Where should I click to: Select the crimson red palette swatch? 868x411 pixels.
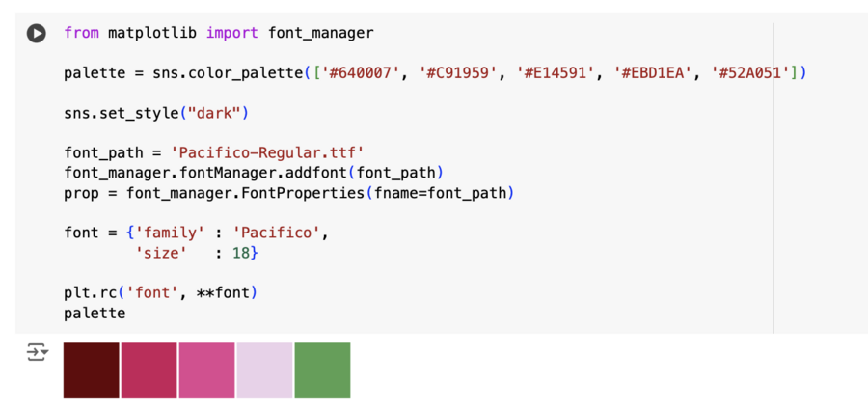pos(149,370)
